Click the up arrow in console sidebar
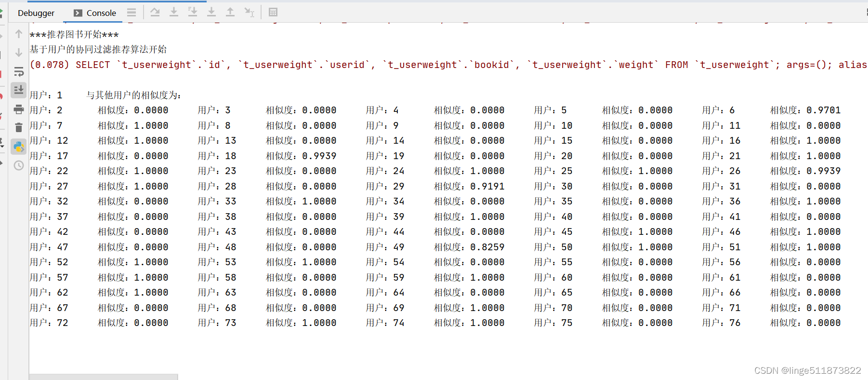 [19, 34]
